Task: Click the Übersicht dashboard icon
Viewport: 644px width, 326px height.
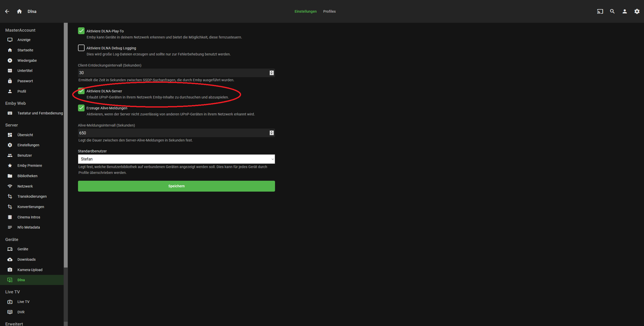Action: (10, 135)
